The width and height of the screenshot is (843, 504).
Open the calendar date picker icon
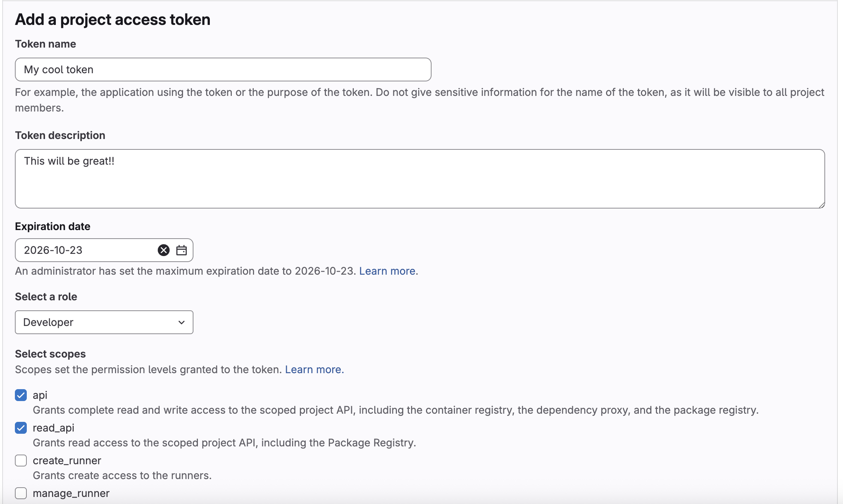click(x=182, y=250)
